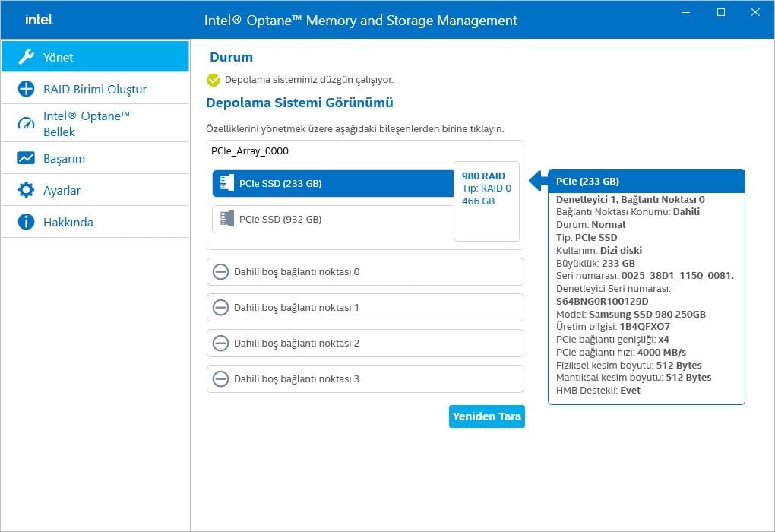Click the Başarım chart icon
Viewport: 775px width, 532px height.
pos(26,159)
